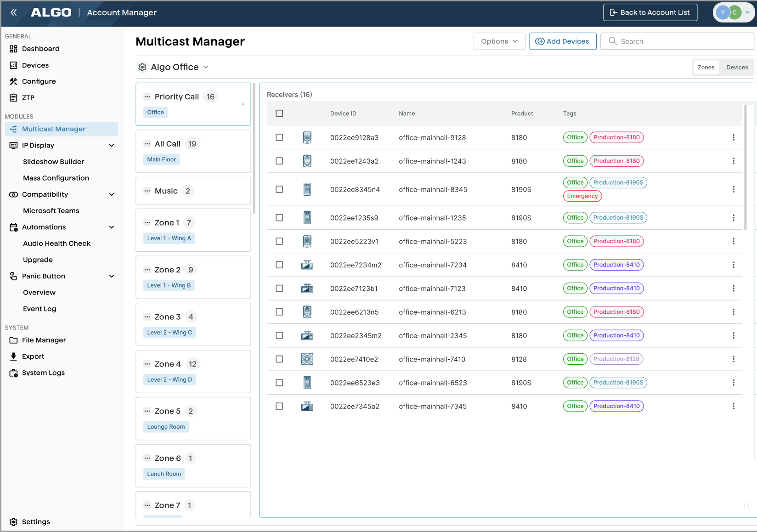The image size is (757, 532).
Task: Open three-dot menu for office-mainhall-9128 row
Action: pyautogui.click(x=734, y=137)
